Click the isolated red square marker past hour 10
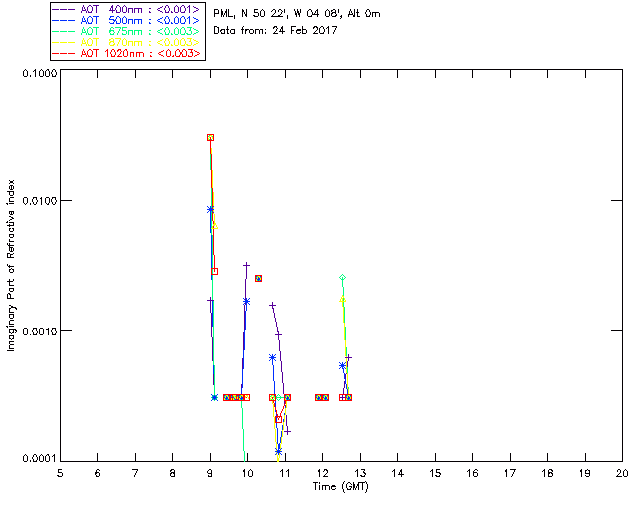640x512 pixels. pyautogui.click(x=258, y=278)
